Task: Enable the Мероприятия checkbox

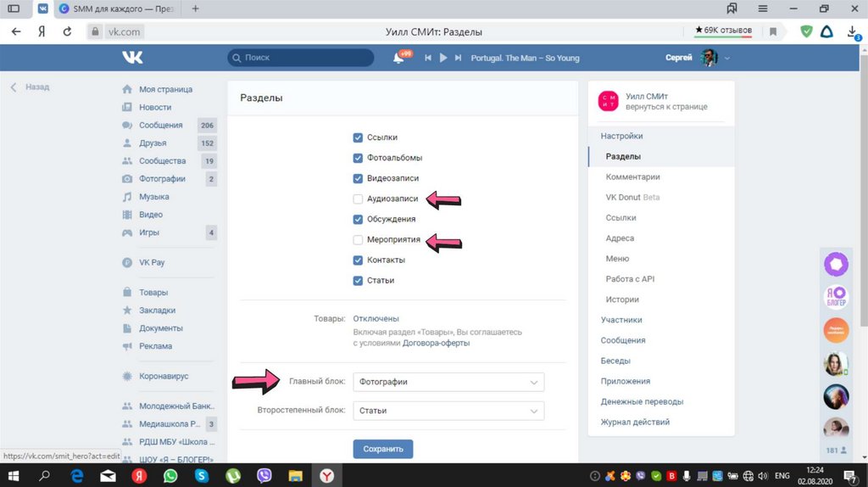Action: pos(358,240)
